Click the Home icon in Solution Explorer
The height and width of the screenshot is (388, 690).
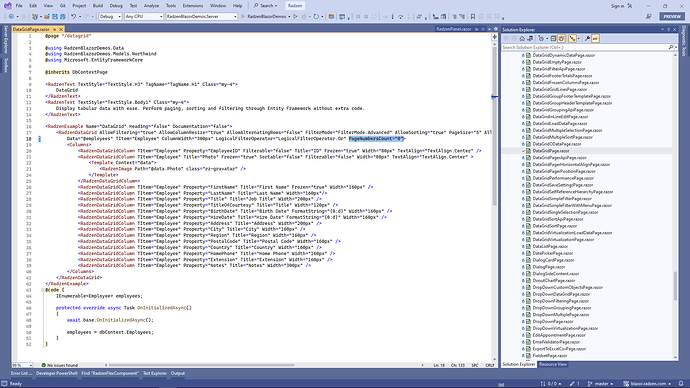click(522, 39)
